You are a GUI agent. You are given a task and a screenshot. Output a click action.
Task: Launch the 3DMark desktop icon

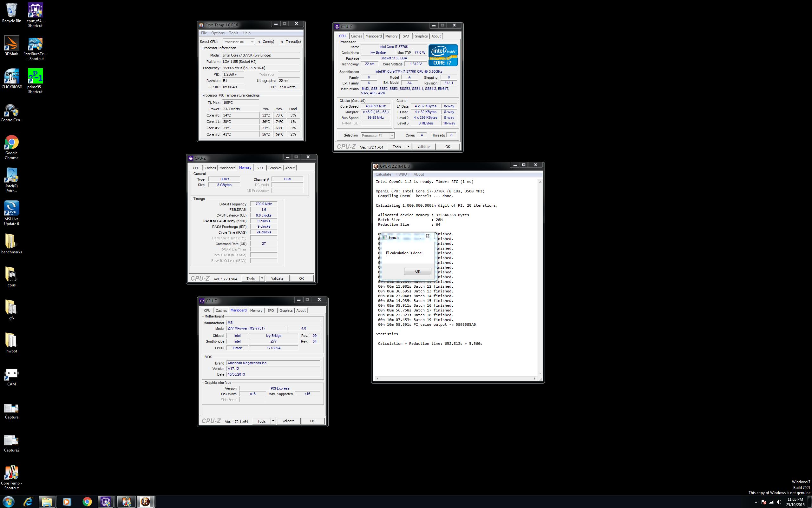click(x=11, y=46)
